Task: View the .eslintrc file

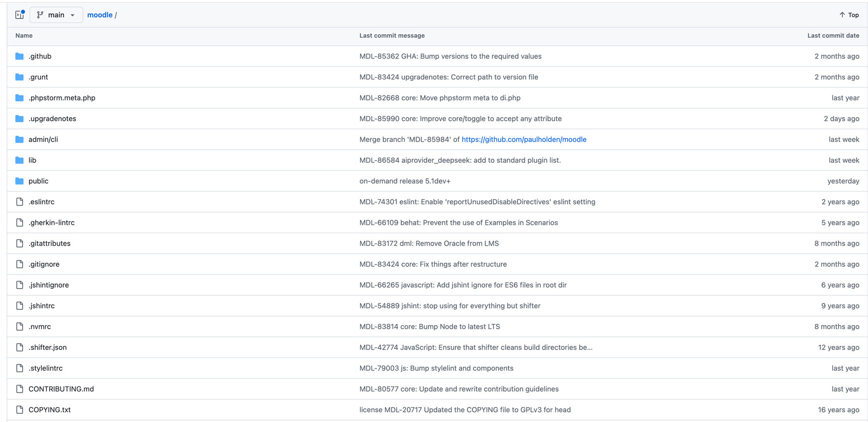Action: coord(41,202)
